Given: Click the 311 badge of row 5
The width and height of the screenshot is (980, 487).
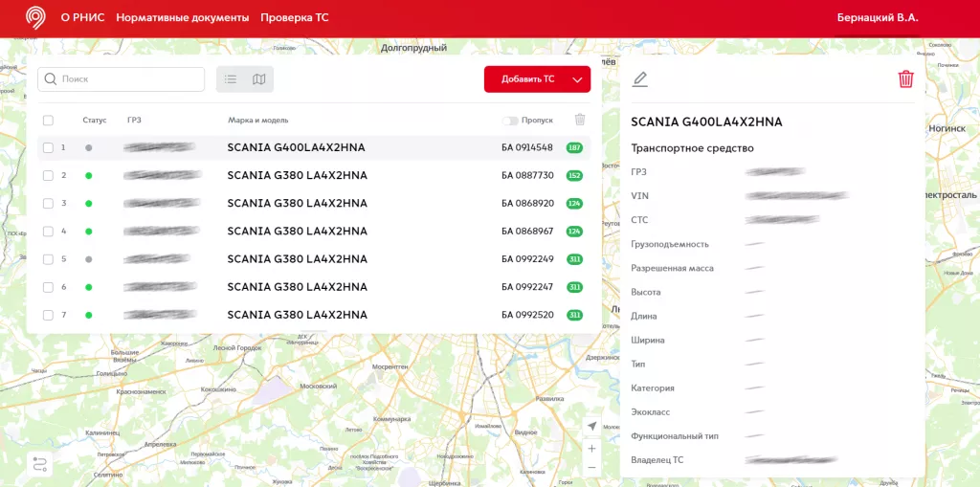Looking at the screenshot, I should pyautogui.click(x=574, y=259).
